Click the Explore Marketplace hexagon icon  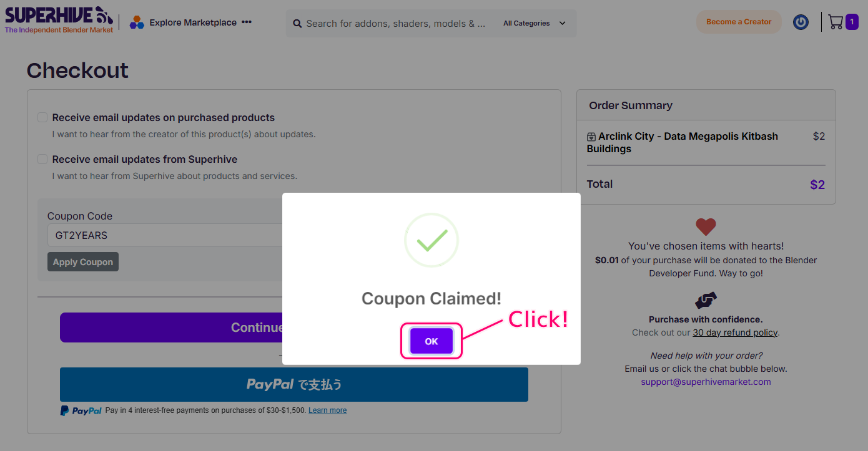[137, 22]
